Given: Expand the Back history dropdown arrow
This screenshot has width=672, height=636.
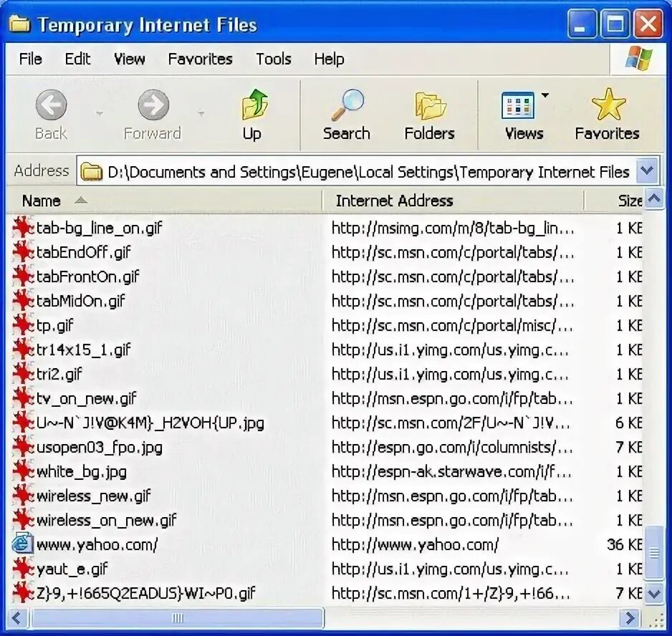Looking at the screenshot, I should click(x=100, y=114).
